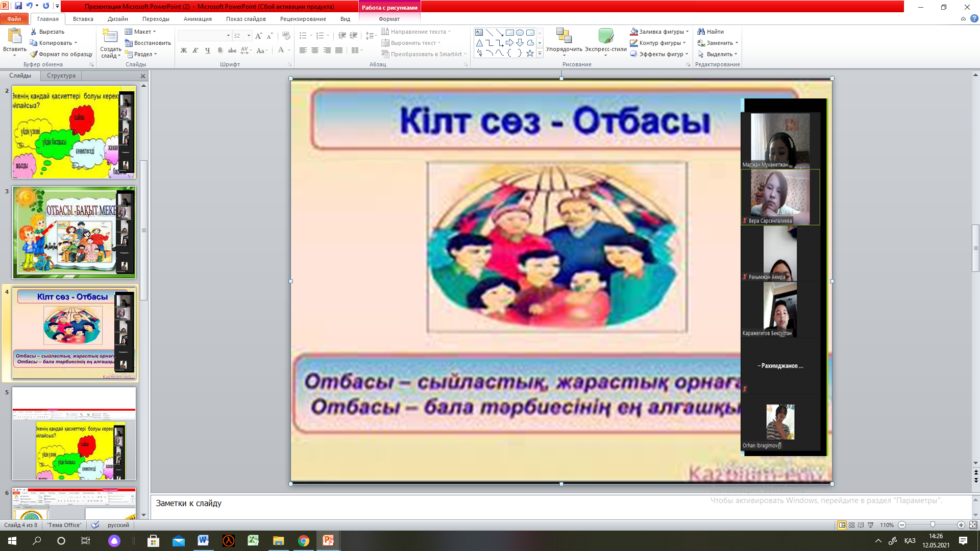Select the rectangle shape in gallery
This screenshot has height=551, width=980.
(509, 33)
